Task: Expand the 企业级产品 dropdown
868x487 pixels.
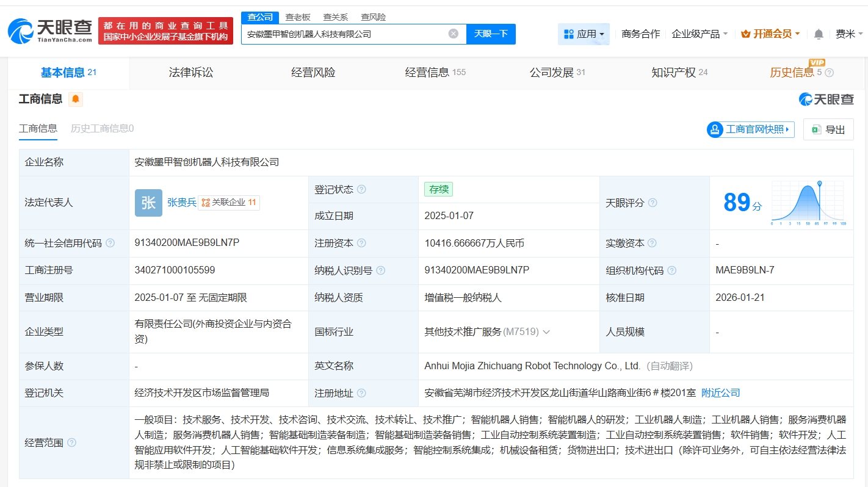Action: 699,34
